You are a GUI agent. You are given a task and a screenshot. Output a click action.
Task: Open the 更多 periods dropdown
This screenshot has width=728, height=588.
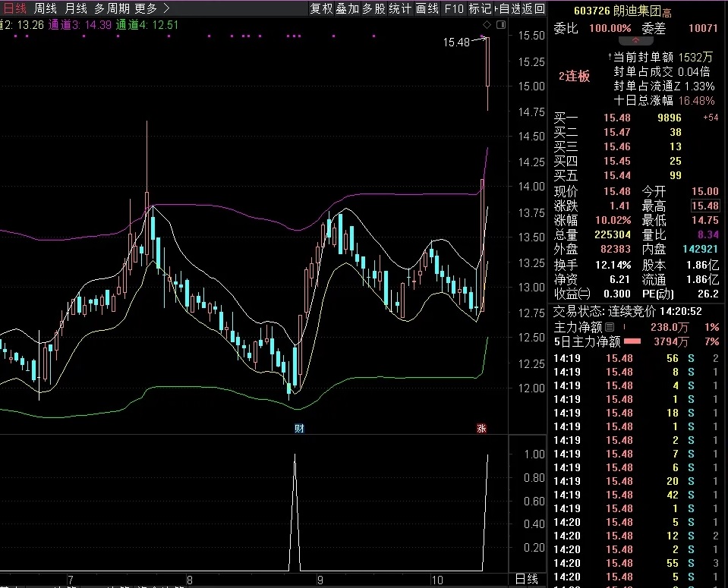(145, 8)
